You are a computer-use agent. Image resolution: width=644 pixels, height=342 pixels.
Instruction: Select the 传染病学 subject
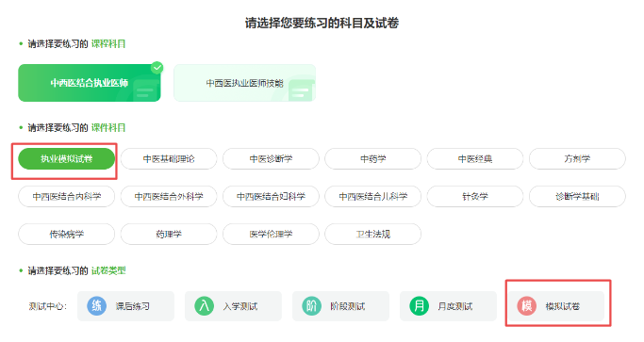67,234
